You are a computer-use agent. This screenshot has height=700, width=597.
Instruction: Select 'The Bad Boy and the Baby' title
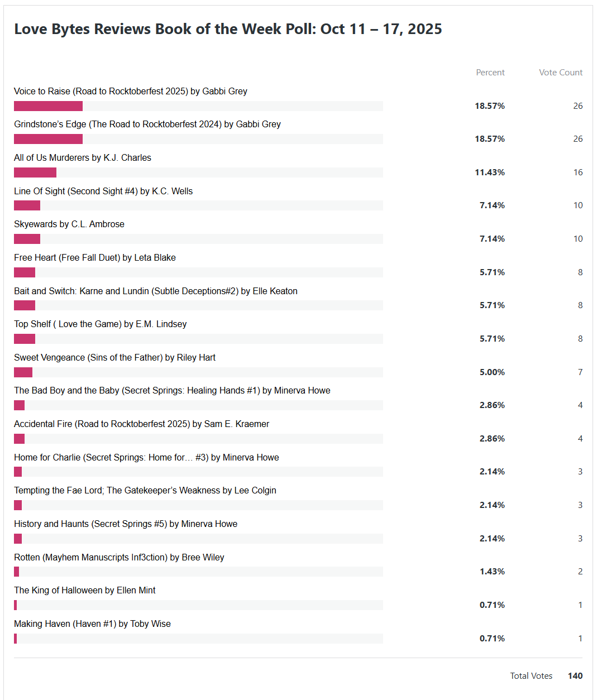pos(172,391)
